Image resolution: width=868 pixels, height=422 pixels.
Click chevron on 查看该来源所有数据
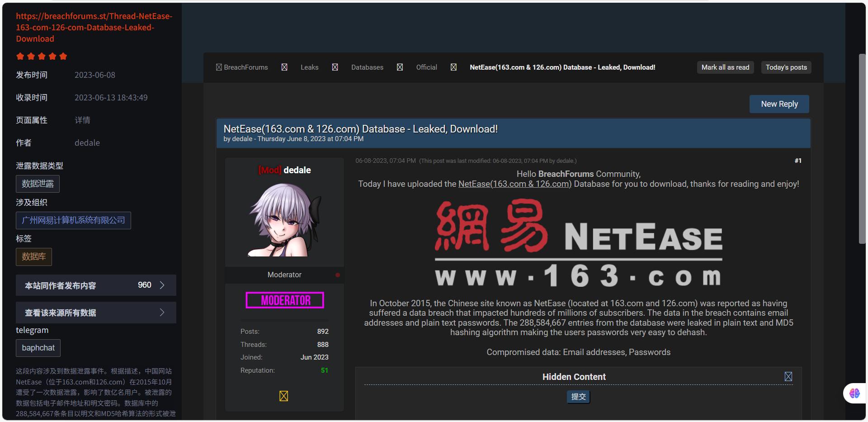tap(162, 313)
